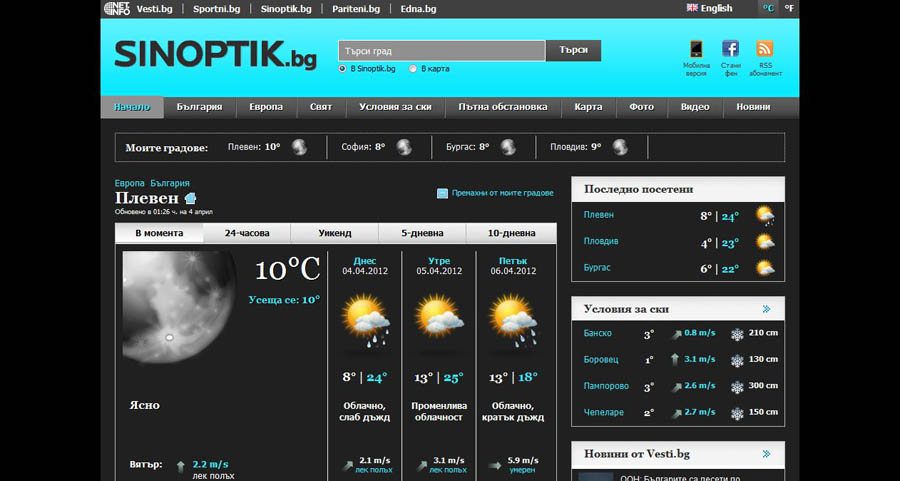Switch temperature units to °F
Viewport: 900px width, 481px height.
(790, 8)
